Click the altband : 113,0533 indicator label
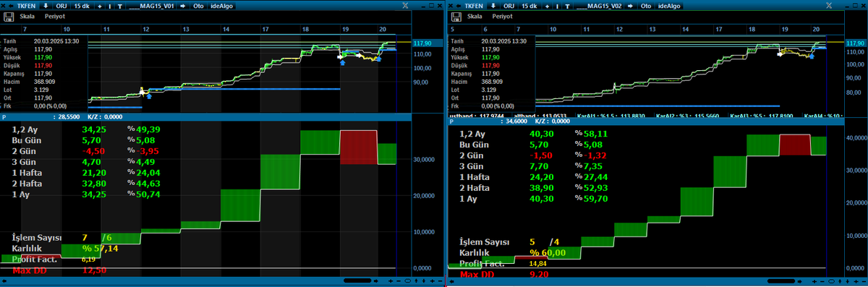 540,116
